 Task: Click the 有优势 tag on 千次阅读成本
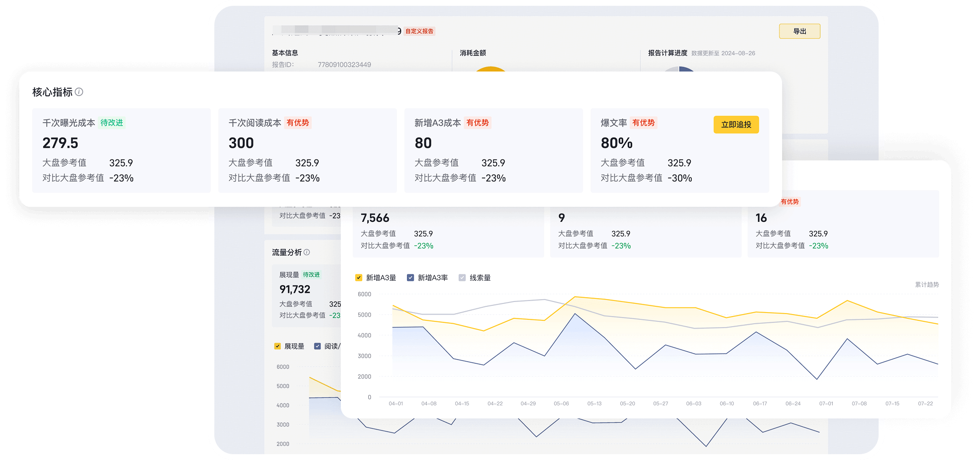[x=298, y=123]
